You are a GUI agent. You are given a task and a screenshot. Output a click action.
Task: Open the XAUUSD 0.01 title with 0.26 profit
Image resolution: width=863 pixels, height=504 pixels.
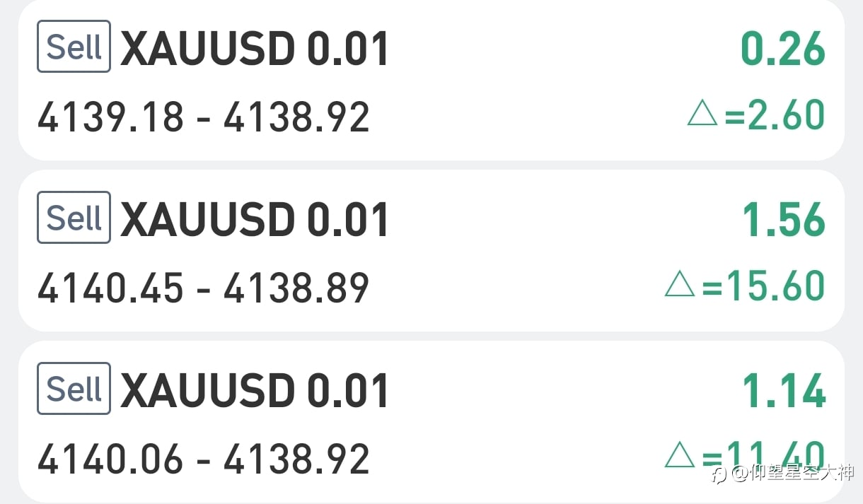coord(255,49)
